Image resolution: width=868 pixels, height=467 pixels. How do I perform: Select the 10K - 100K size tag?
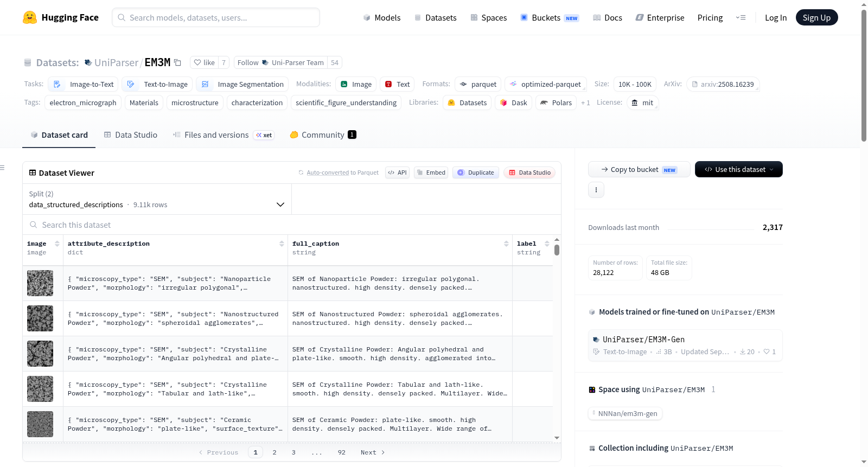(635, 84)
